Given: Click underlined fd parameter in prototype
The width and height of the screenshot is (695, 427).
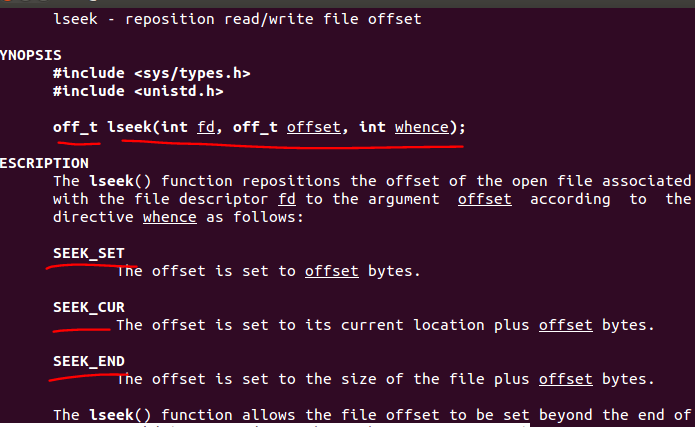Looking at the screenshot, I should click(205, 127).
